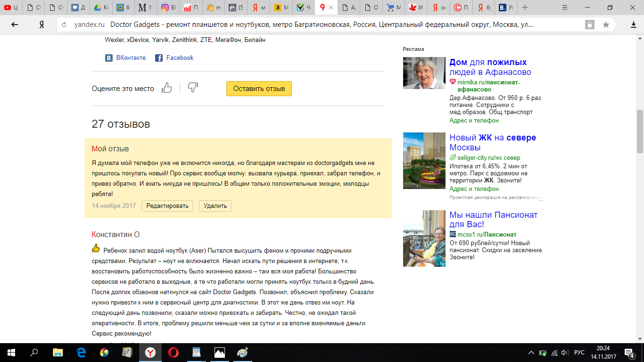Switch to the Google Drive tab
644x362 pixels.
click(100, 8)
